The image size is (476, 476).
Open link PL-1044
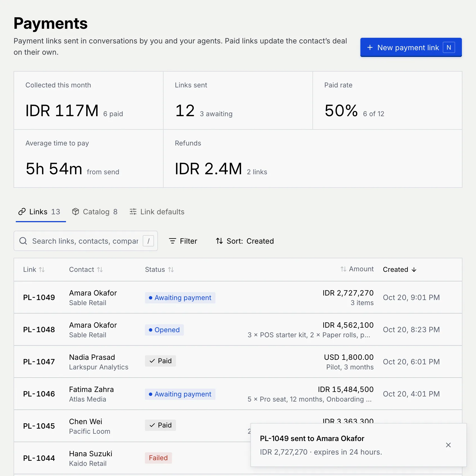(39, 458)
